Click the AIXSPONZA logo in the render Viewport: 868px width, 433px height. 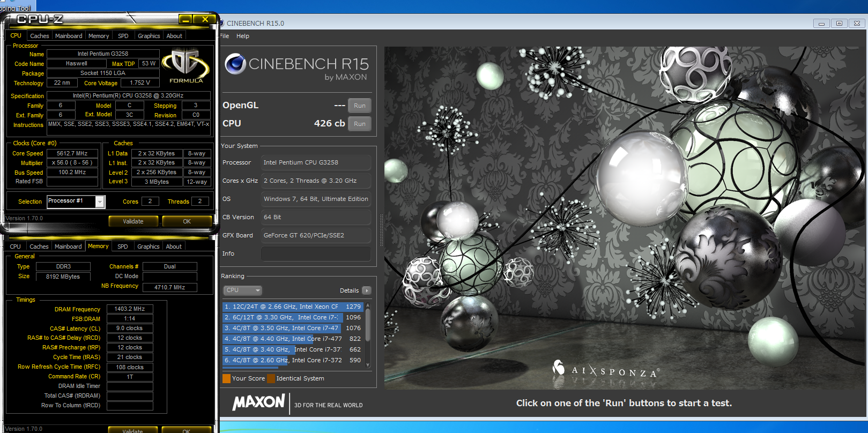coord(606,370)
